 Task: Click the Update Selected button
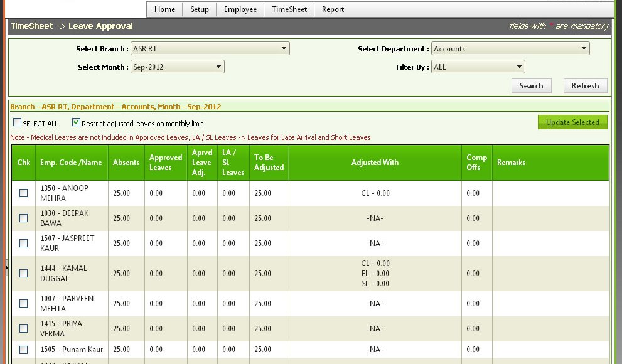click(572, 122)
